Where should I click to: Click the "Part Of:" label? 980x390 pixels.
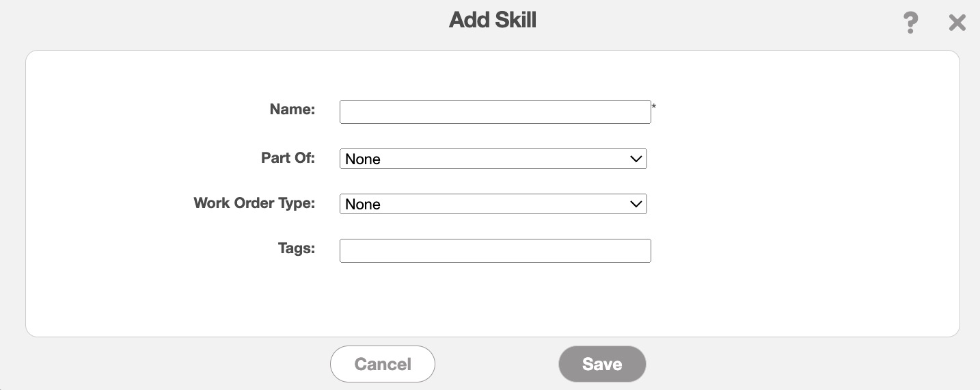288,157
